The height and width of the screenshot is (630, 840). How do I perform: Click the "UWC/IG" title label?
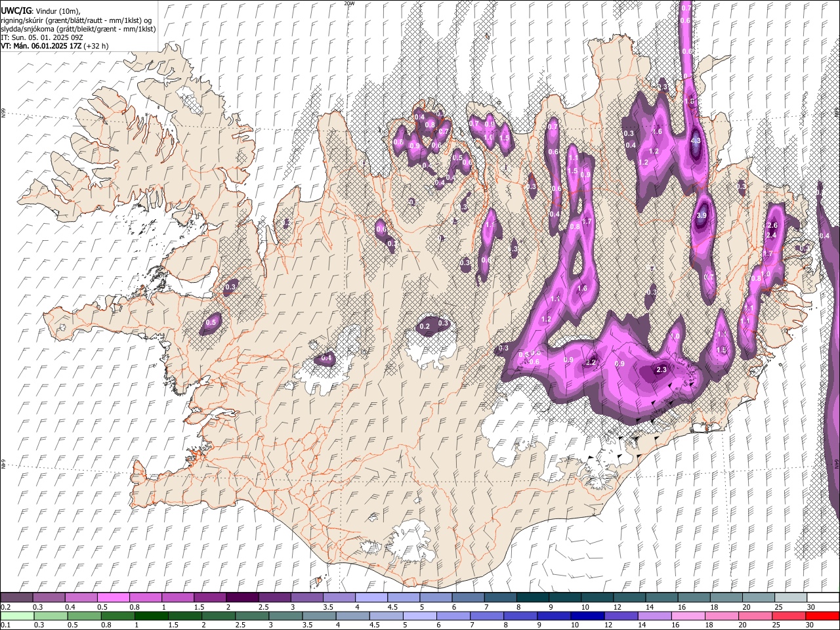pyautogui.click(x=16, y=11)
